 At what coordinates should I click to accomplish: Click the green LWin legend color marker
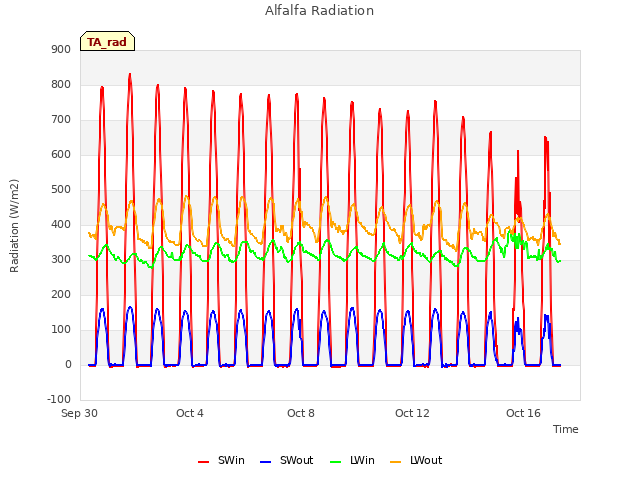[x=335, y=462]
